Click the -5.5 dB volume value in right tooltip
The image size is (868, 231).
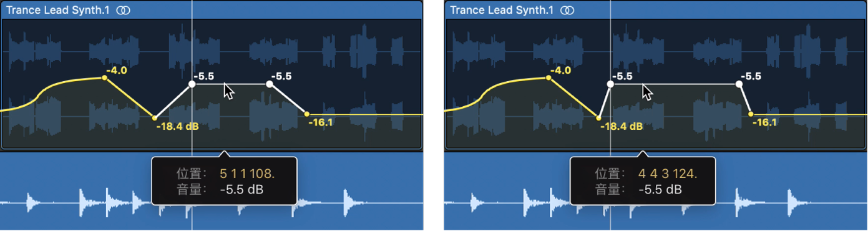click(x=660, y=189)
